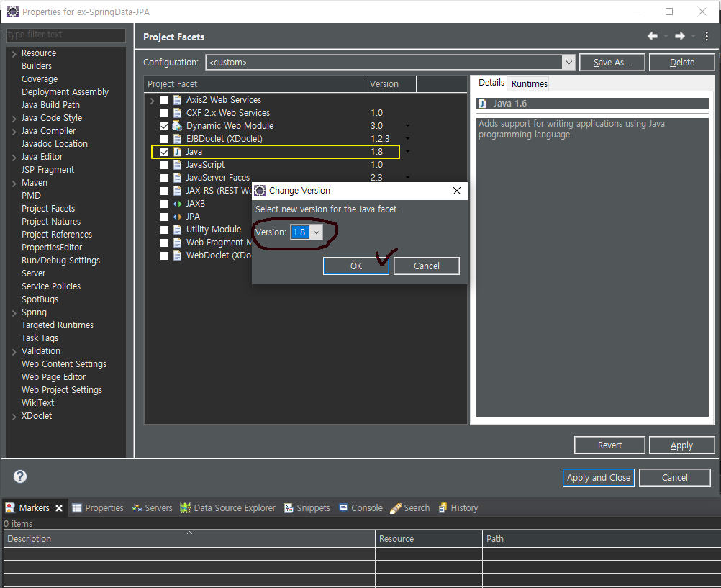Click the Utility Module facet icon

[177, 229]
